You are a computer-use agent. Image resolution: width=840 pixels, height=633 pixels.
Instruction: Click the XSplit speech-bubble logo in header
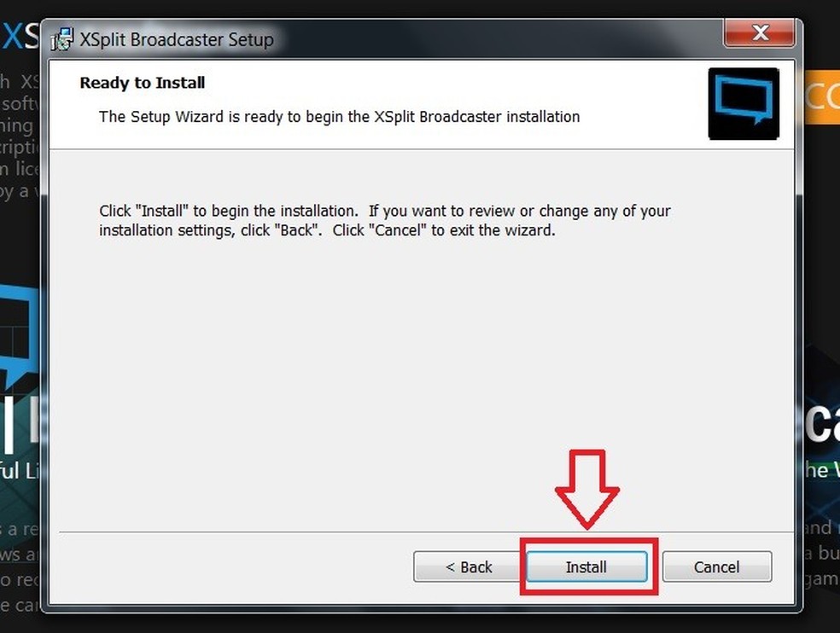coord(744,103)
